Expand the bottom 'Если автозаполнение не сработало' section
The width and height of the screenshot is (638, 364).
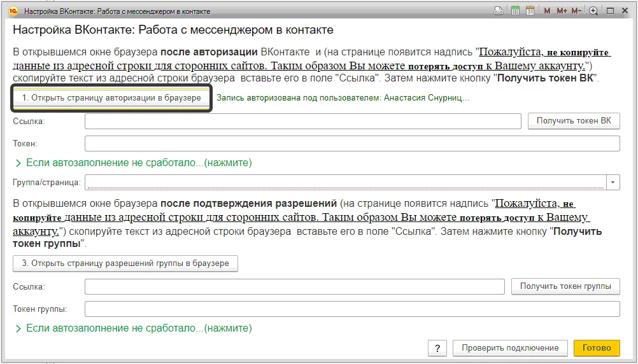[x=134, y=328]
